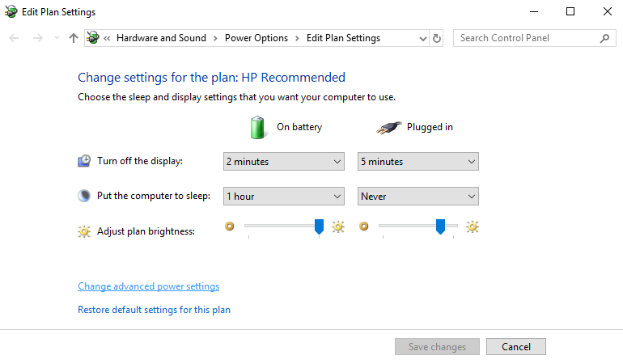Open on-battery display timeout dropdown showing 2 minutes
Screen dimensions: 623x364
point(284,162)
